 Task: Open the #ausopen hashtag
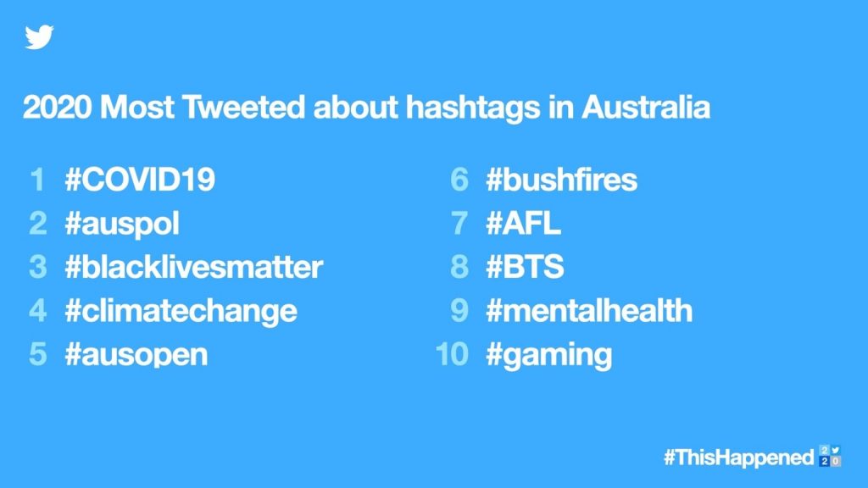[136, 354]
